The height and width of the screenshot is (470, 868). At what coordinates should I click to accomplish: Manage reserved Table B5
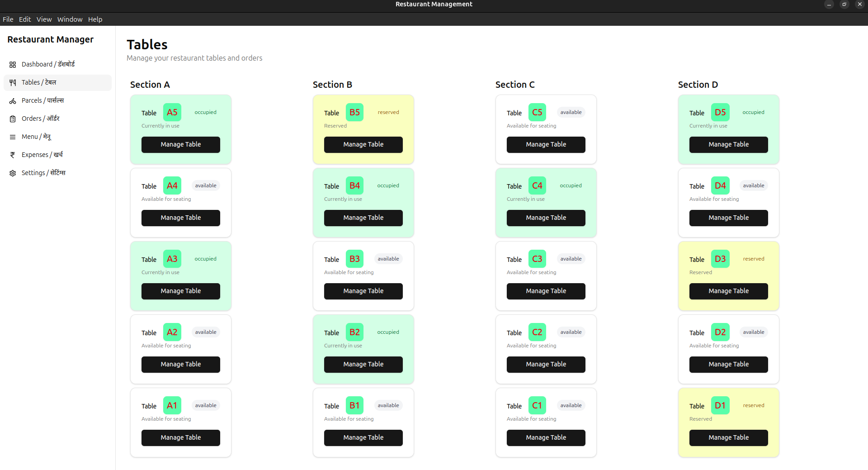click(x=363, y=144)
